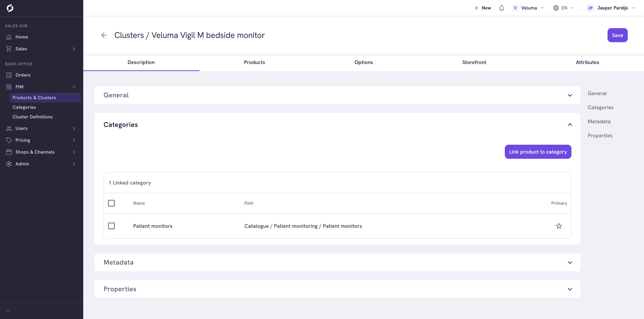Click the New button in top bar

click(x=483, y=8)
